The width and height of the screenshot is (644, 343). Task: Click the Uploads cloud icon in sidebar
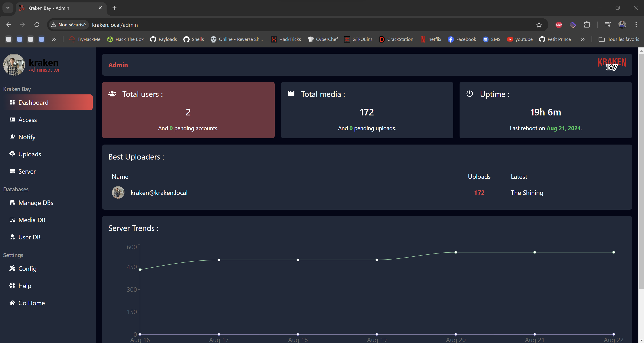[x=12, y=154]
